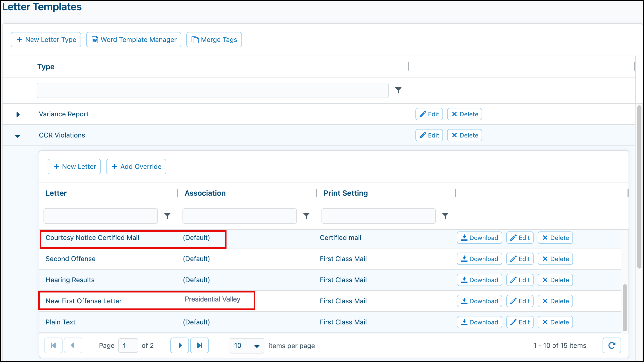
Task: Click the Type column filter funnel icon
Action: [x=398, y=90]
